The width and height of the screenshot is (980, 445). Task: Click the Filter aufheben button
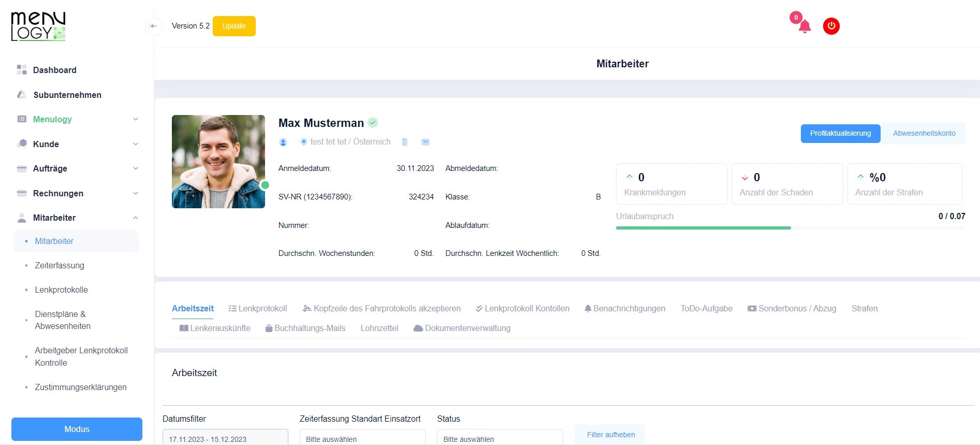(610, 435)
